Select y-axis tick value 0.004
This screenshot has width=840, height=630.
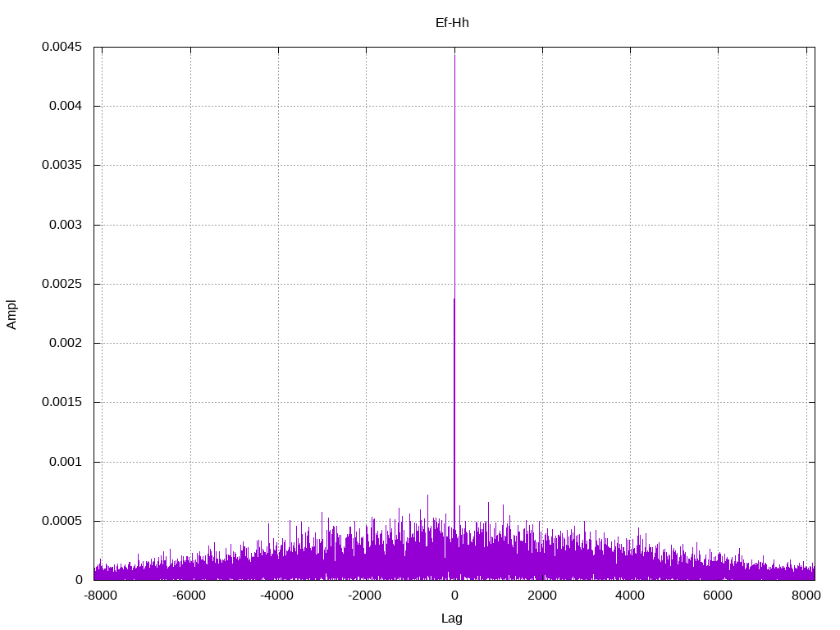click(66, 106)
